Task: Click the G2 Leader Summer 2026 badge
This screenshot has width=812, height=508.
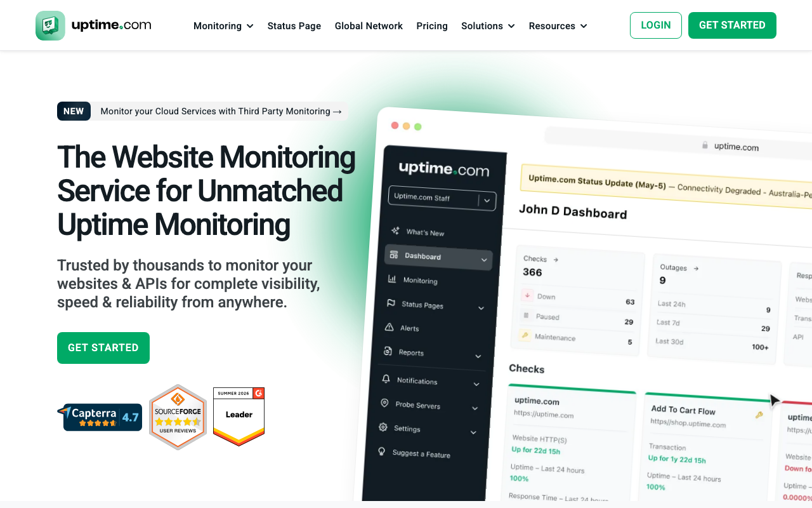Action: [x=239, y=417]
